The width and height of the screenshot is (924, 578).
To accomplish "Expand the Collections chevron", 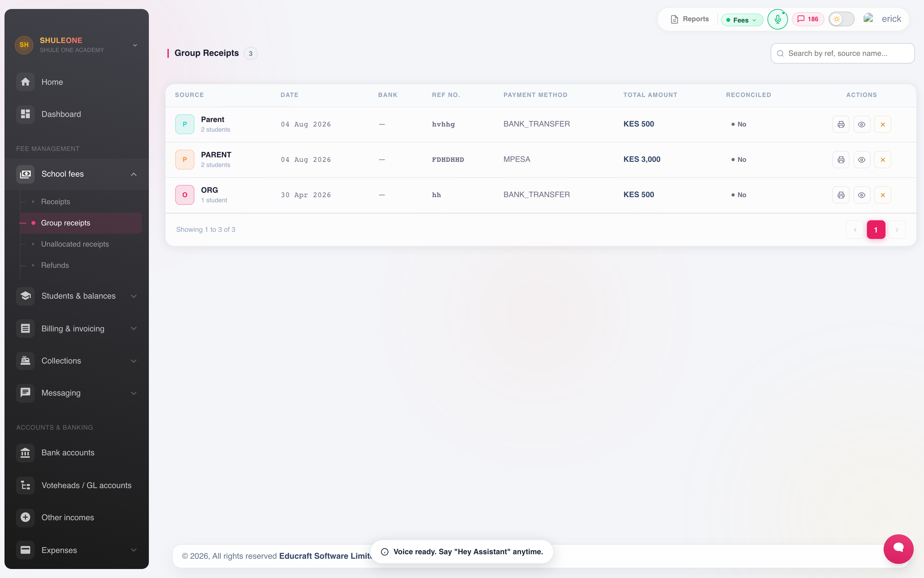I will click(134, 361).
